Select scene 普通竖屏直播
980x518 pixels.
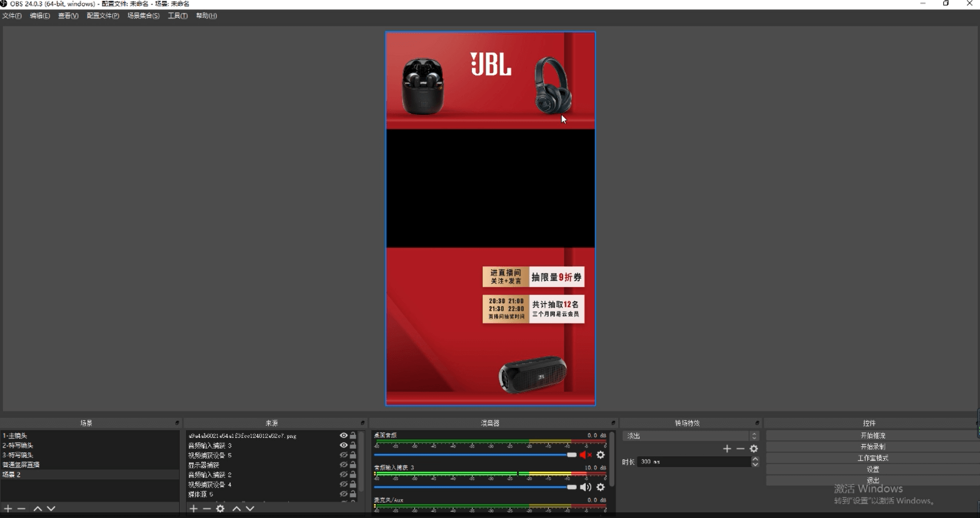[x=90, y=465]
